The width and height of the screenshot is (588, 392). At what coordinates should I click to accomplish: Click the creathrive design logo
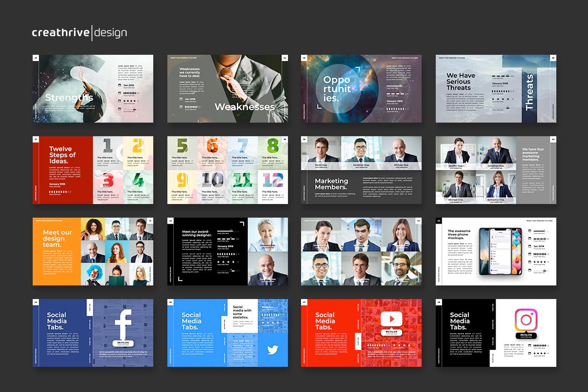click(79, 33)
